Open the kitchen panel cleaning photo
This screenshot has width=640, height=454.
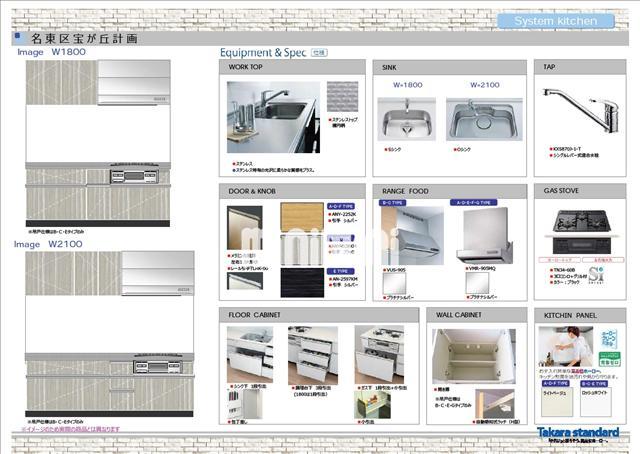pyautogui.click(x=566, y=346)
